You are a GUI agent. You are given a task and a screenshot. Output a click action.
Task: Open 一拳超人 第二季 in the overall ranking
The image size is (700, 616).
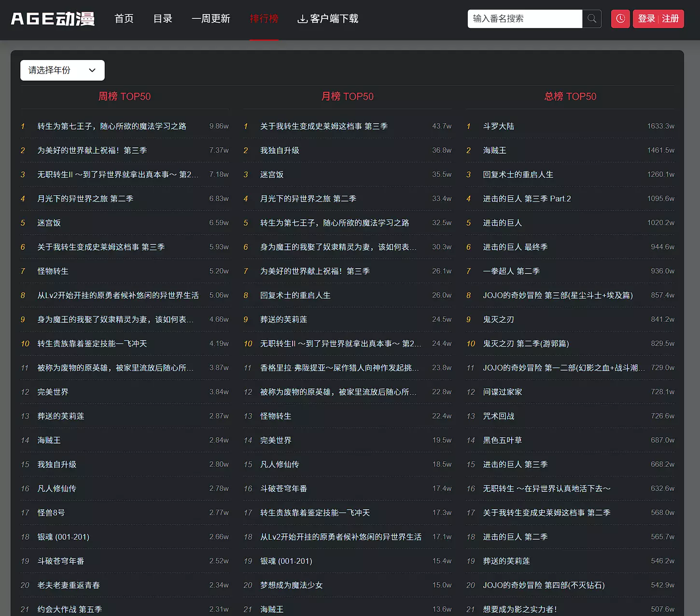(x=511, y=271)
